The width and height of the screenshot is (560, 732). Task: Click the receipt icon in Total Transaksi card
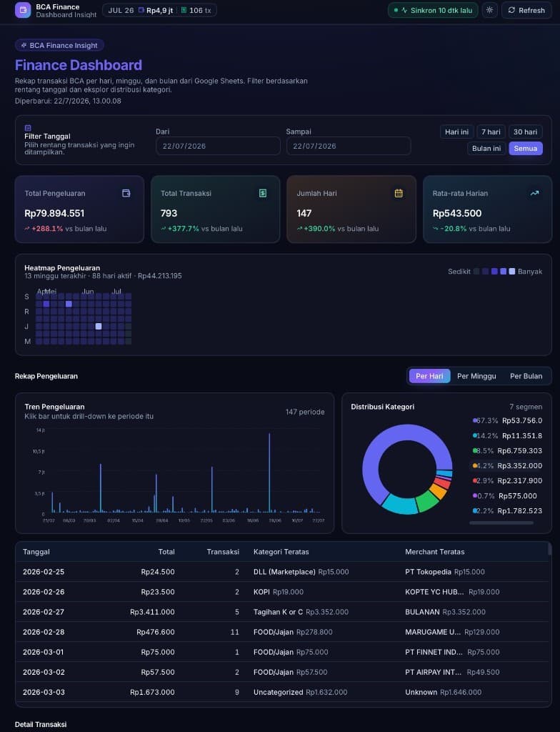pos(263,193)
